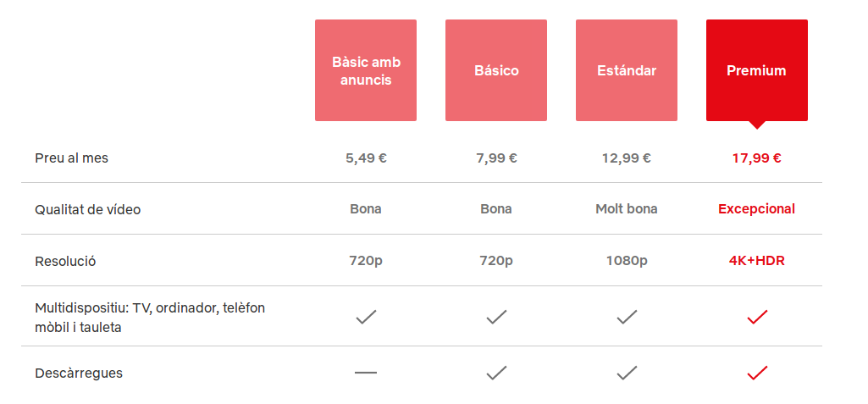Click the Bàsic amb anuncis multidevice checkmark
Viewport: 868px width, 404px height.
pos(366,317)
